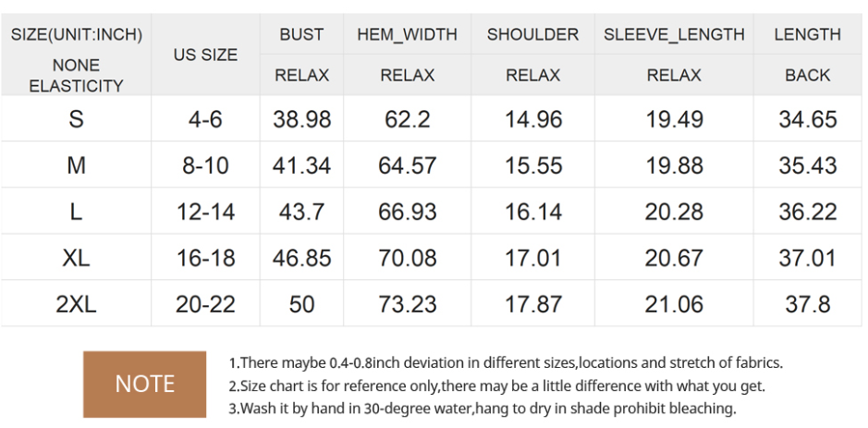Select the LENGTH column header
Image resolution: width=868 pixels, height=428 pixels.
(807, 35)
